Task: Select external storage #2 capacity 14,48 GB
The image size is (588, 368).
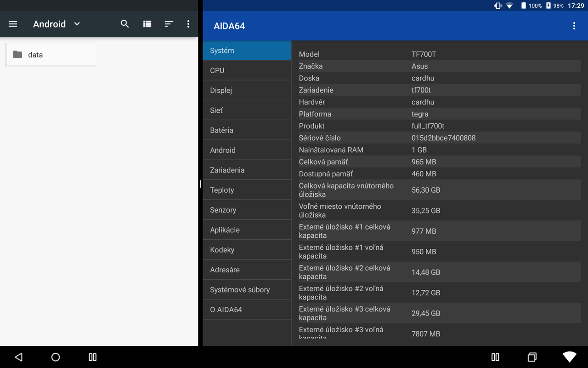Action: click(x=426, y=272)
